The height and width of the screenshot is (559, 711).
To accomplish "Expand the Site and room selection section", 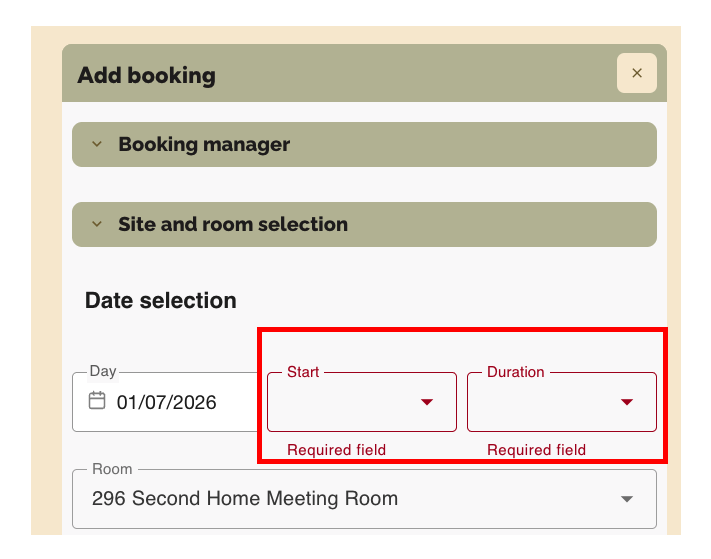I will pos(364,224).
